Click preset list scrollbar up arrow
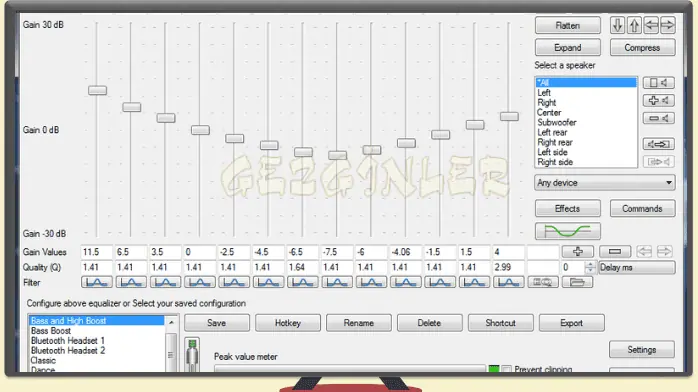Screen dimensions: 698x392 tap(171, 322)
